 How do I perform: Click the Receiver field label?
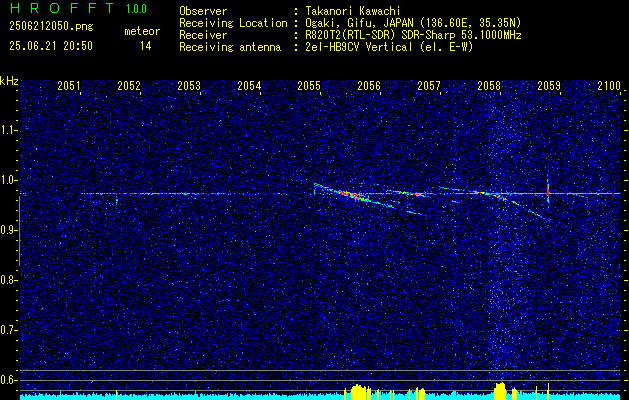click(203, 35)
